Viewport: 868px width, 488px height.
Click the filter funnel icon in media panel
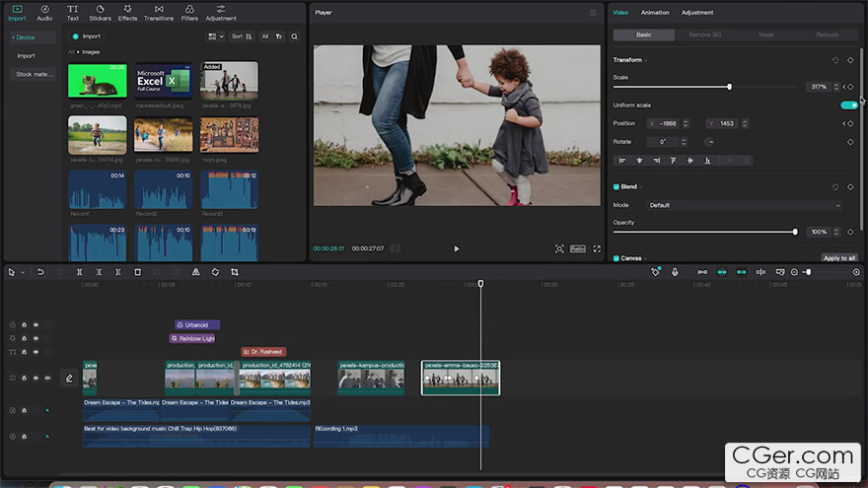pos(279,36)
